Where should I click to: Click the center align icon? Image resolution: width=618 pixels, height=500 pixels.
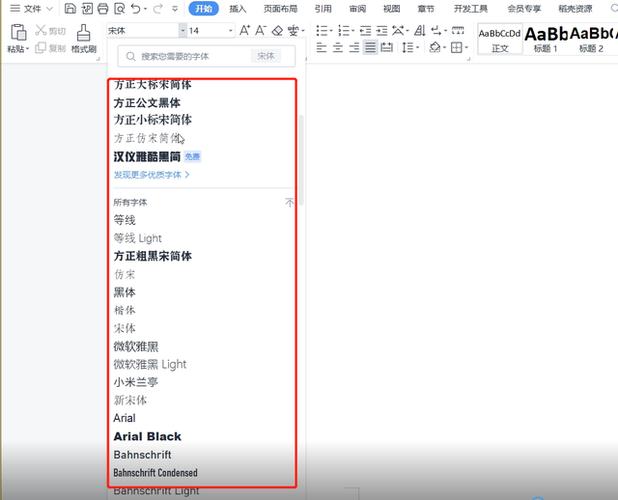pos(338,48)
